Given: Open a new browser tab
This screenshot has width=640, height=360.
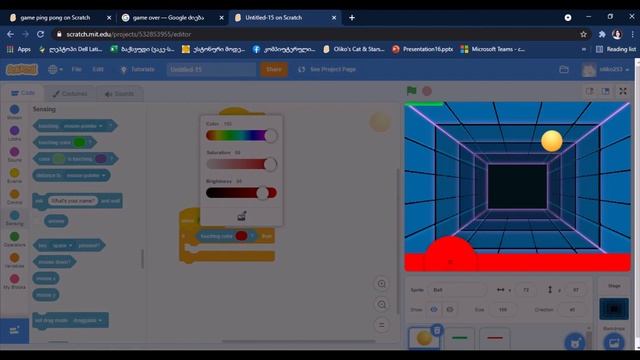Looking at the screenshot, I should (352, 18).
